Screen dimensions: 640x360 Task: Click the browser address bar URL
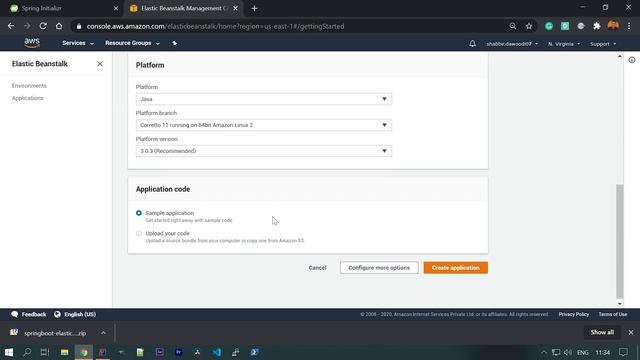click(215, 26)
